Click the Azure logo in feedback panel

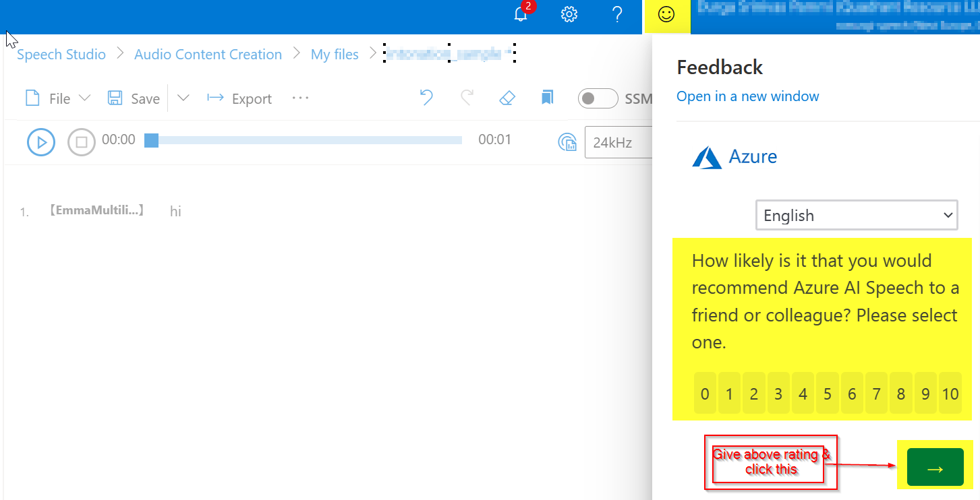[734, 157]
